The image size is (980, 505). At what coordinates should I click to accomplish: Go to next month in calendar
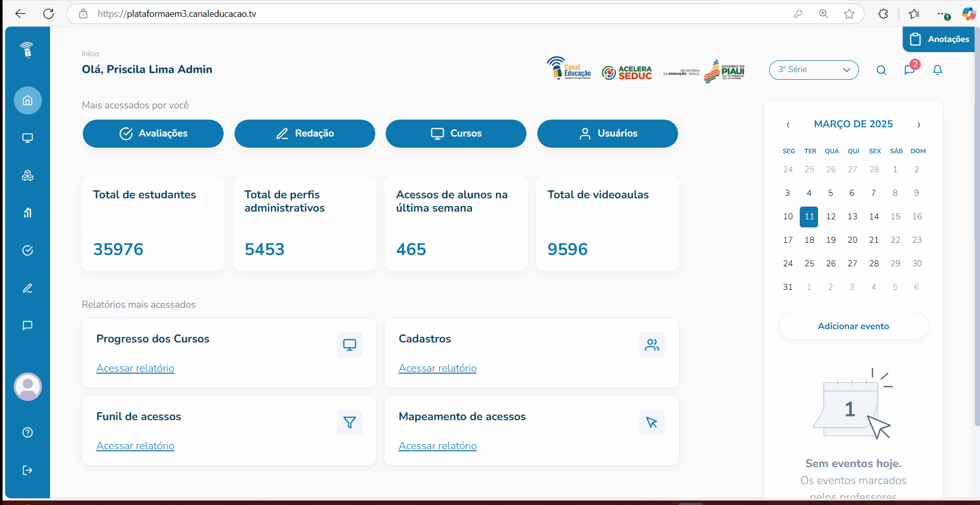tap(918, 125)
